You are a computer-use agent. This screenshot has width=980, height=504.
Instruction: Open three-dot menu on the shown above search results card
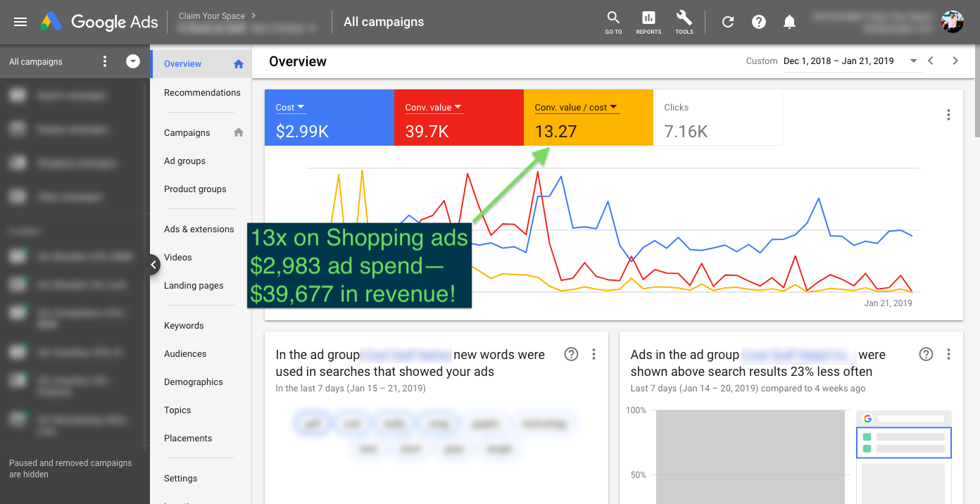click(948, 354)
